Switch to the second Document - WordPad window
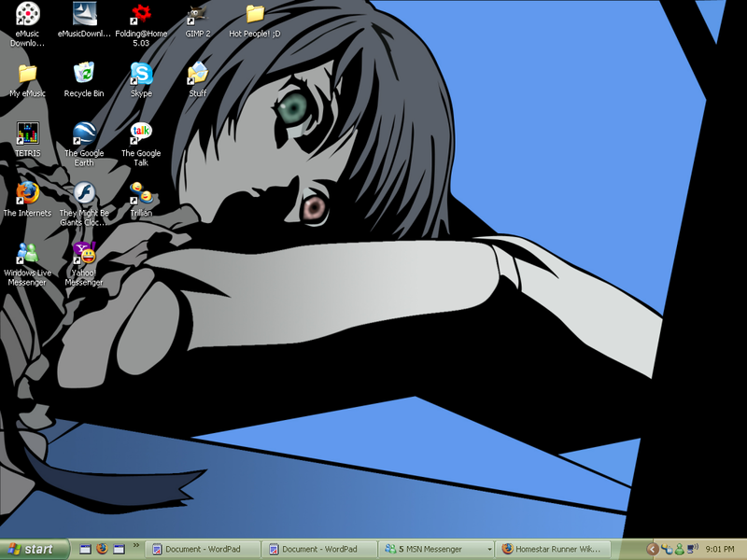The height and width of the screenshot is (560, 747). pos(319,549)
